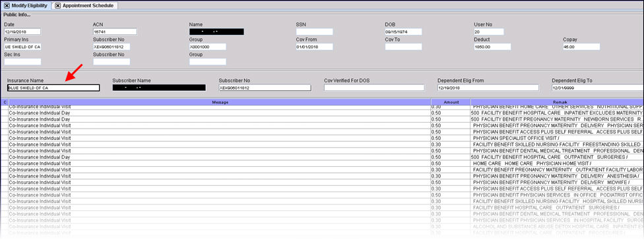Click the Dependent Elig From date field
The height and width of the screenshot is (240, 644).
point(488,88)
